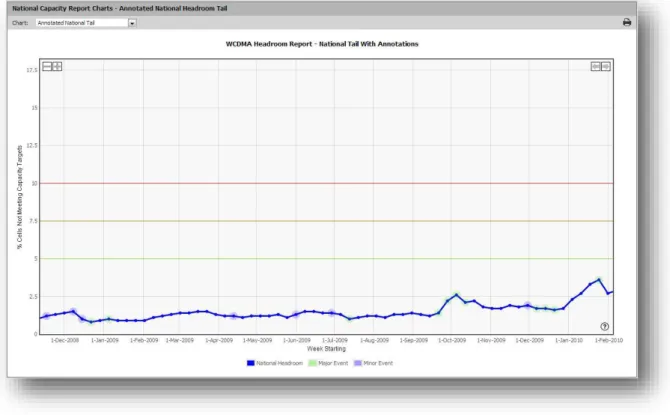Click the National Headroom legend swatch
670x415 pixels.
click(251, 363)
